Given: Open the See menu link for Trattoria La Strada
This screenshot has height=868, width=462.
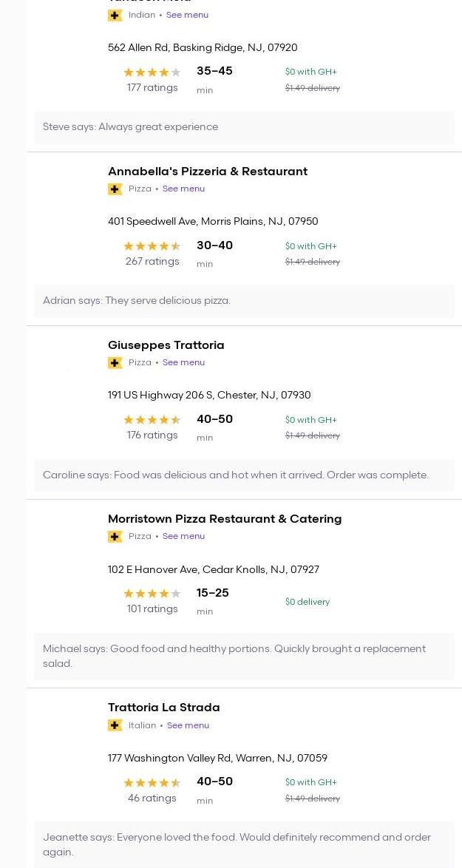Looking at the screenshot, I should 188,725.
